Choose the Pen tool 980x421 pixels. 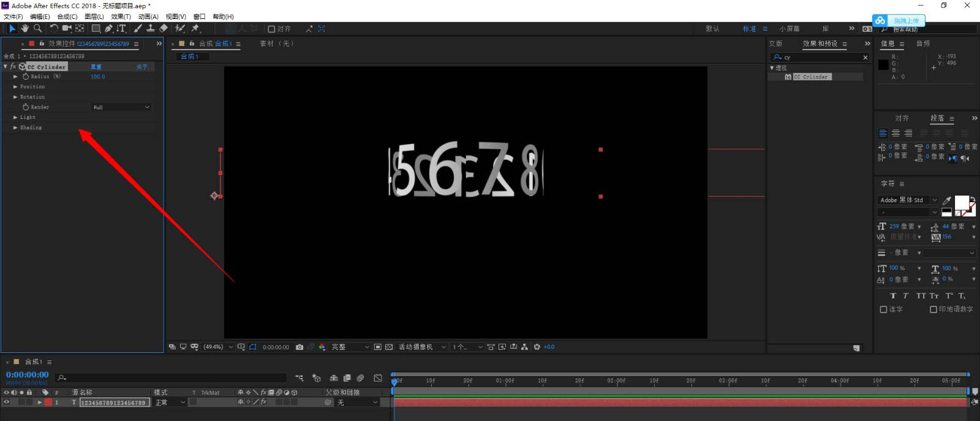coord(108,28)
